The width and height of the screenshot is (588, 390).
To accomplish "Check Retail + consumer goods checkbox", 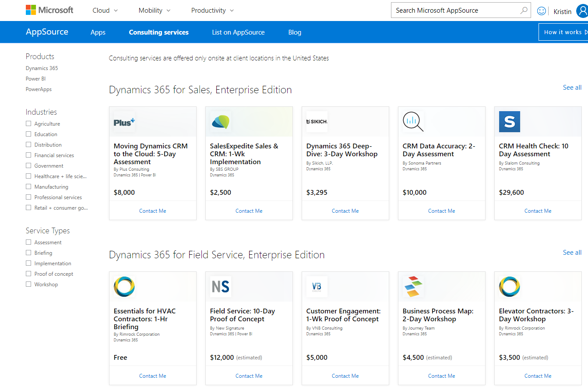I will (28, 208).
